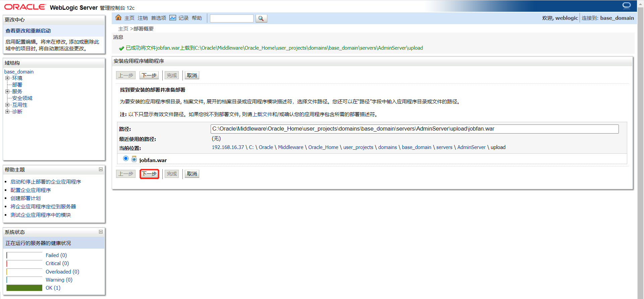
Task: Click the Record image icon
Action: [173, 18]
